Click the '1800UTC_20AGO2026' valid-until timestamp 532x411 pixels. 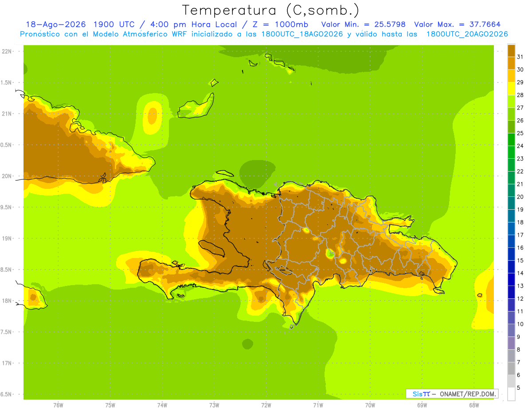coord(467,34)
